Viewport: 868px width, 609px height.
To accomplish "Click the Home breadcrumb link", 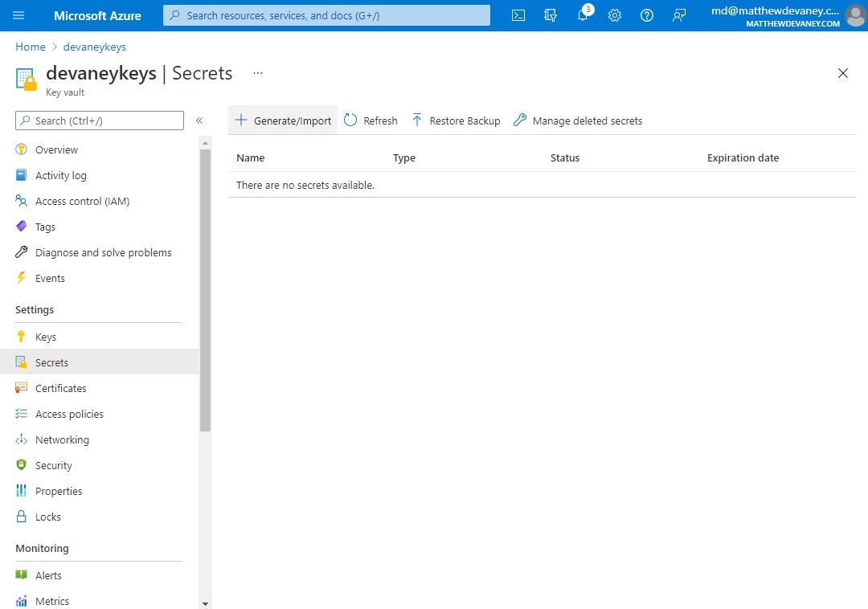I will pos(30,47).
